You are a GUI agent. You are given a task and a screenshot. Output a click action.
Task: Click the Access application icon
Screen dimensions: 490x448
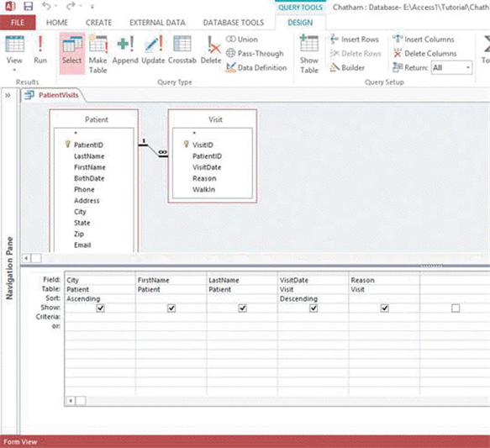click(10, 6)
